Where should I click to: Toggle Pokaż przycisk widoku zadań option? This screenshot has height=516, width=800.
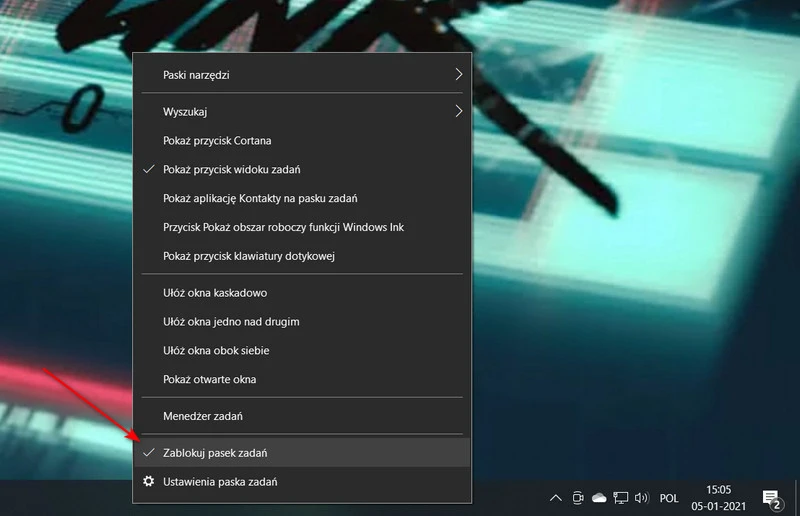(232, 170)
